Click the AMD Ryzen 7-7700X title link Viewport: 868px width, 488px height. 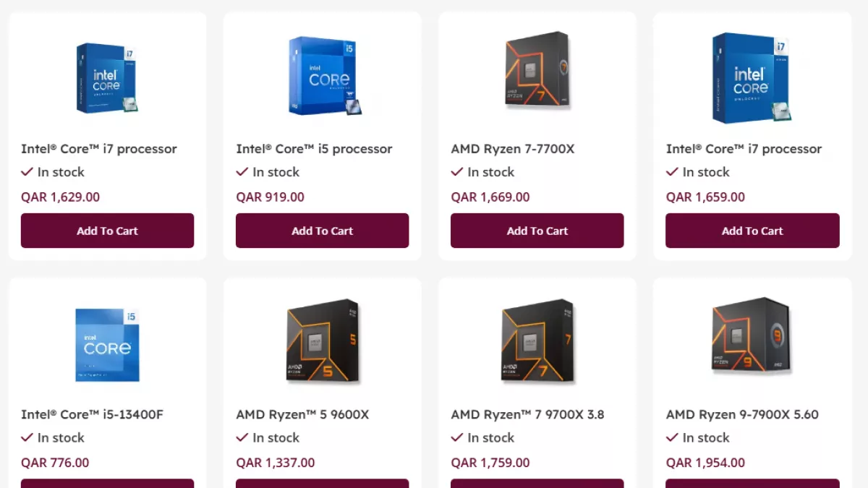[x=513, y=149]
